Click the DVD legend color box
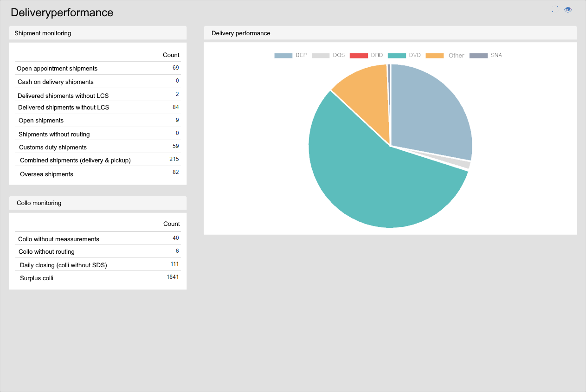The width and height of the screenshot is (586, 392). click(x=397, y=56)
